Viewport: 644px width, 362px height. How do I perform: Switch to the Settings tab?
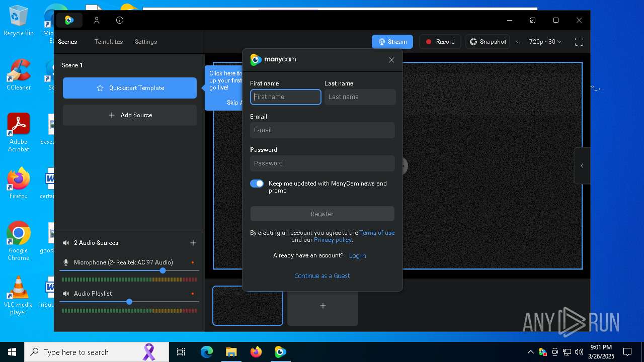(x=146, y=42)
